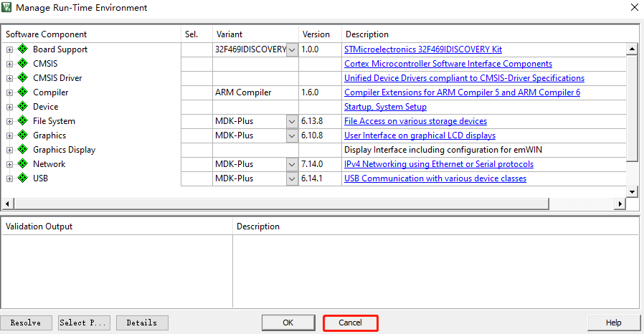
Task: Click the Select P... button
Action: [x=84, y=323]
